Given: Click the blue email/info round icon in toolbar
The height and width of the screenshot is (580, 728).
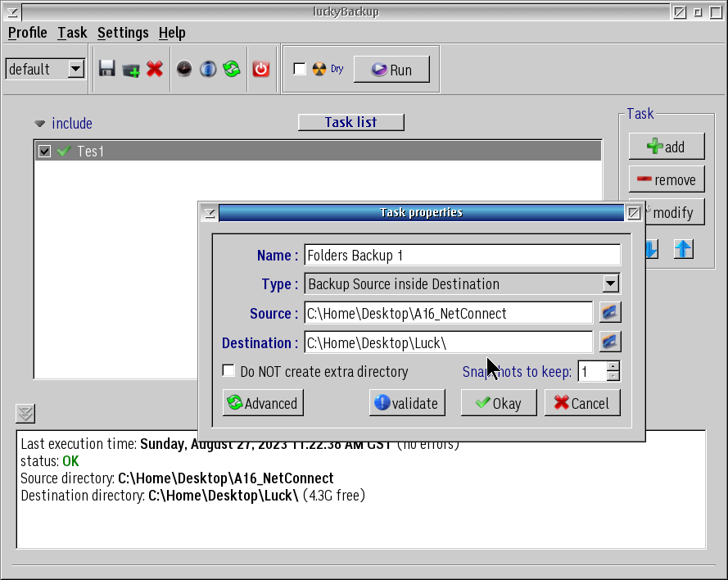Looking at the screenshot, I should (208, 69).
